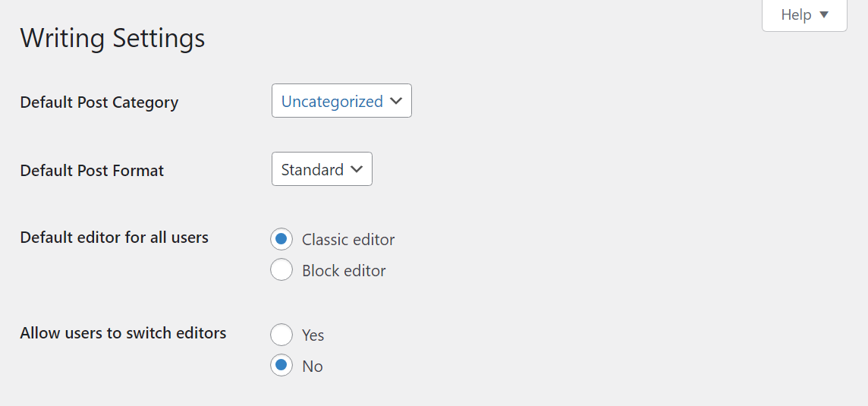This screenshot has width=868, height=406.
Task: Click the chevron arrow beside Uncategorized
Action: coord(395,102)
